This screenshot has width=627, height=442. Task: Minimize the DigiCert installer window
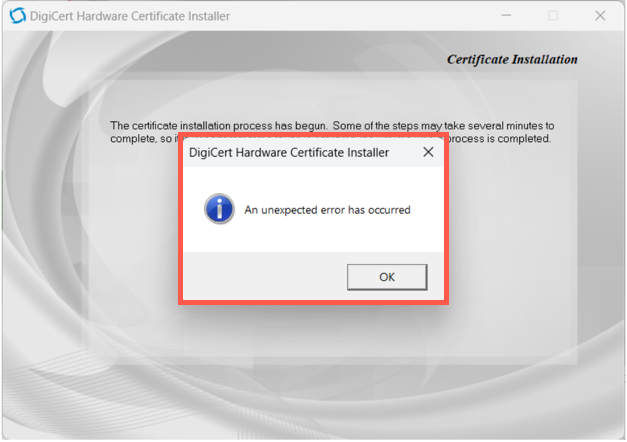506,16
